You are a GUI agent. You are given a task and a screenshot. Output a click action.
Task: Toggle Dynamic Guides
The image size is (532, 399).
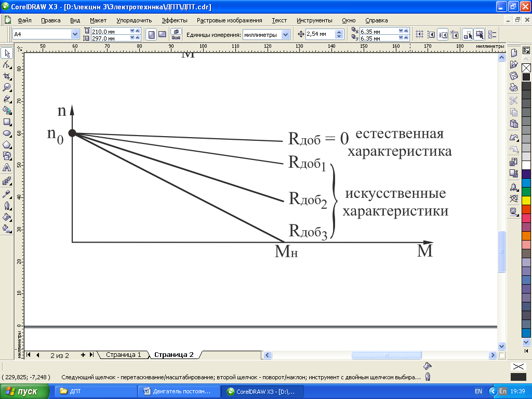click(454, 34)
